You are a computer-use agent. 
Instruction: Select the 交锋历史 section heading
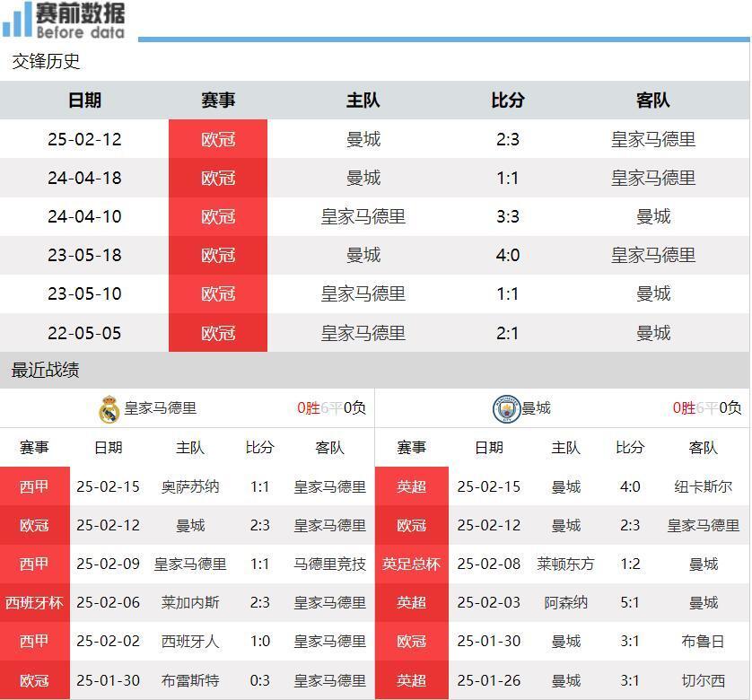click(x=46, y=61)
